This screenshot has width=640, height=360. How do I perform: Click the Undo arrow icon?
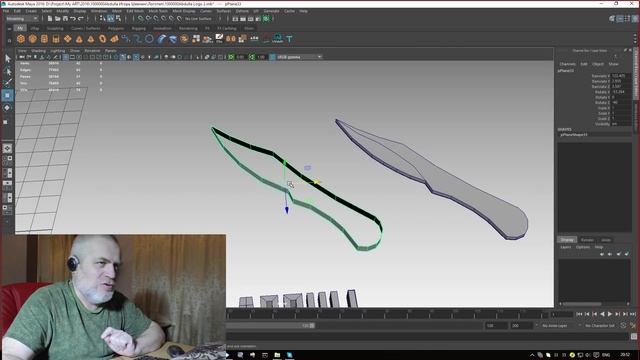[73, 19]
